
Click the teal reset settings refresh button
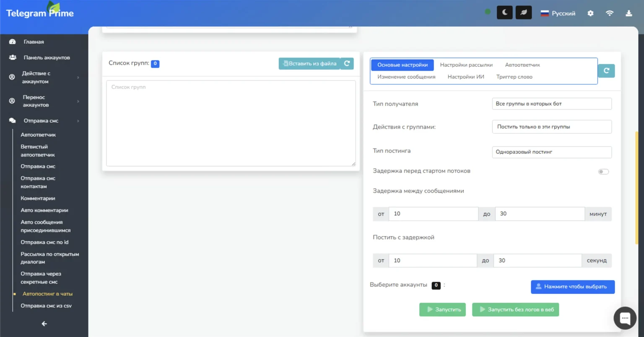[x=606, y=71]
